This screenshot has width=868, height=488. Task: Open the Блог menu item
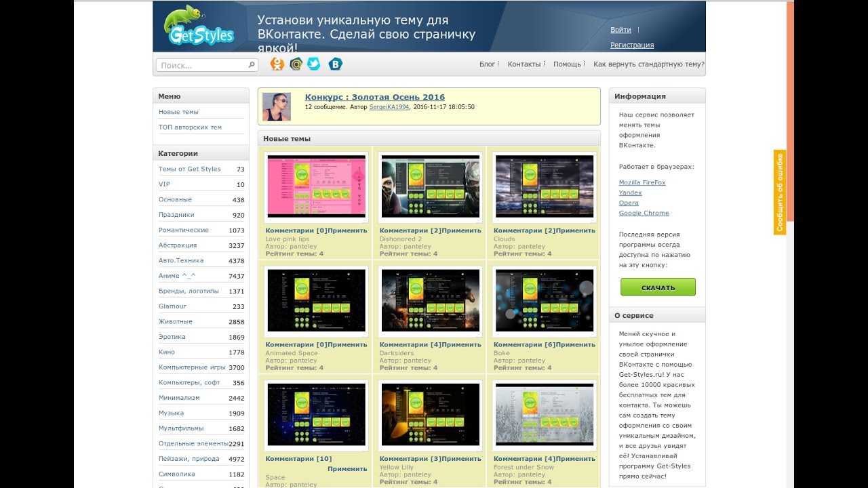[x=487, y=64]
